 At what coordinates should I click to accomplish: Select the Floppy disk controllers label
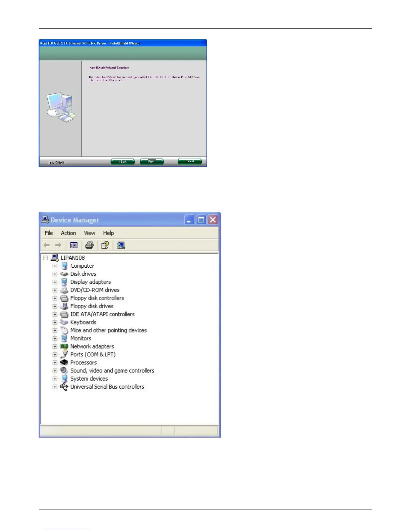97,298
